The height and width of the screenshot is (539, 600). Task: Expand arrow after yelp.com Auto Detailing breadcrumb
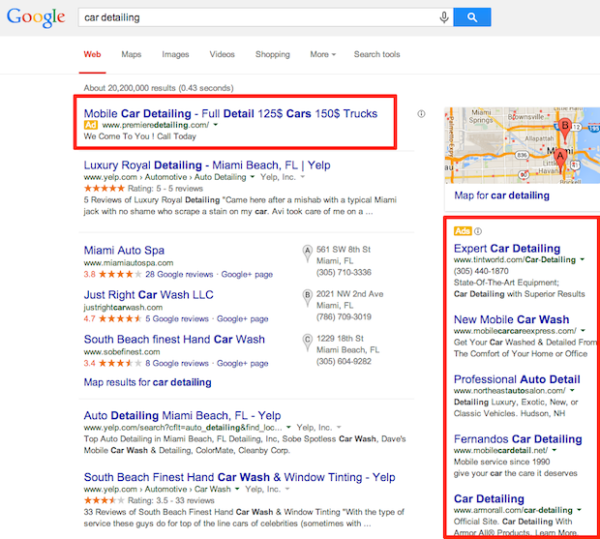(252, 177)
